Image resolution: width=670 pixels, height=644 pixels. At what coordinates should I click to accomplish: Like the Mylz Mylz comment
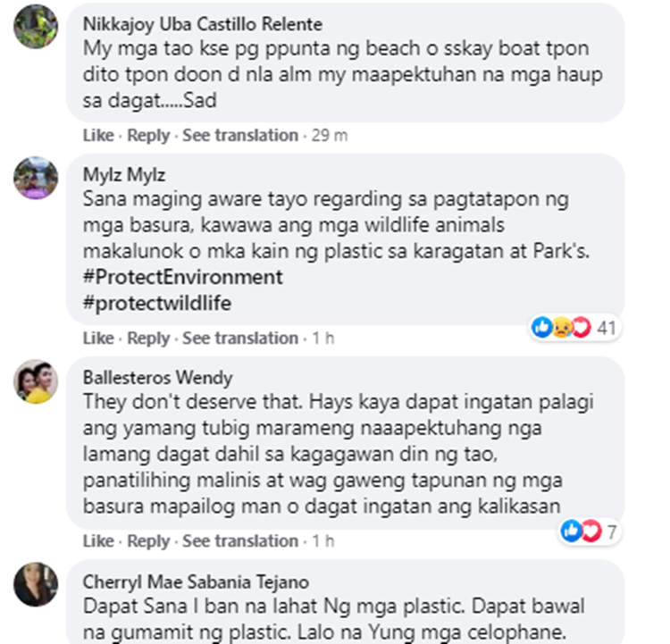coord(98,338)
